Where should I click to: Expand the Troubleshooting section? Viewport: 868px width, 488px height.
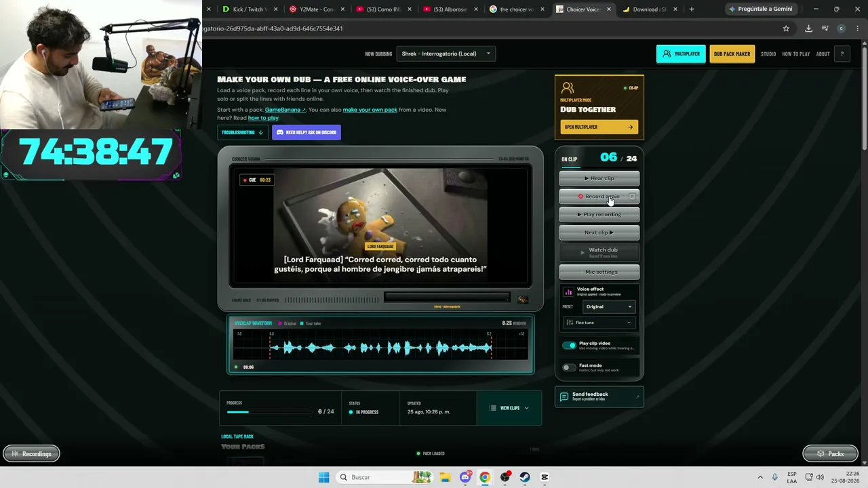point(242,132)
